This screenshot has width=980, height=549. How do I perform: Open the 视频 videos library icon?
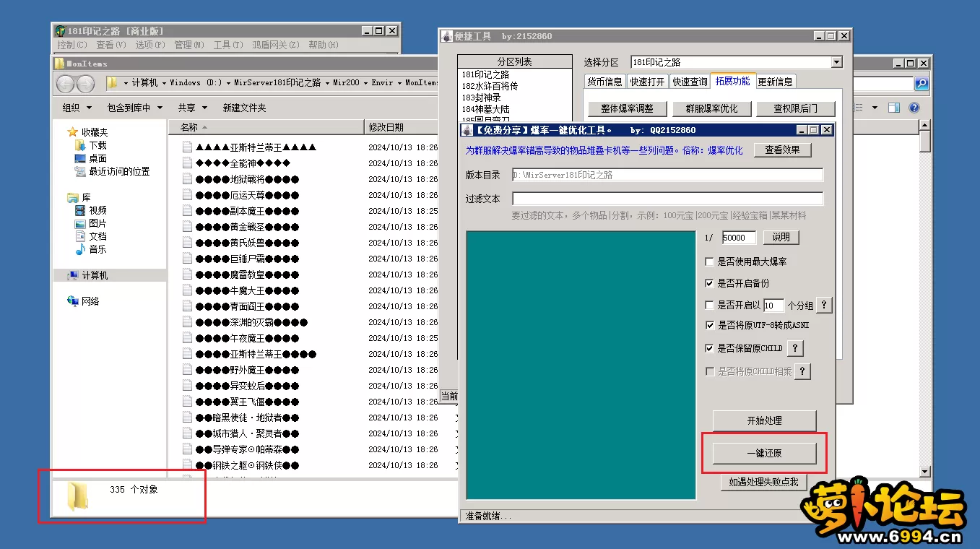coord(80,210)
